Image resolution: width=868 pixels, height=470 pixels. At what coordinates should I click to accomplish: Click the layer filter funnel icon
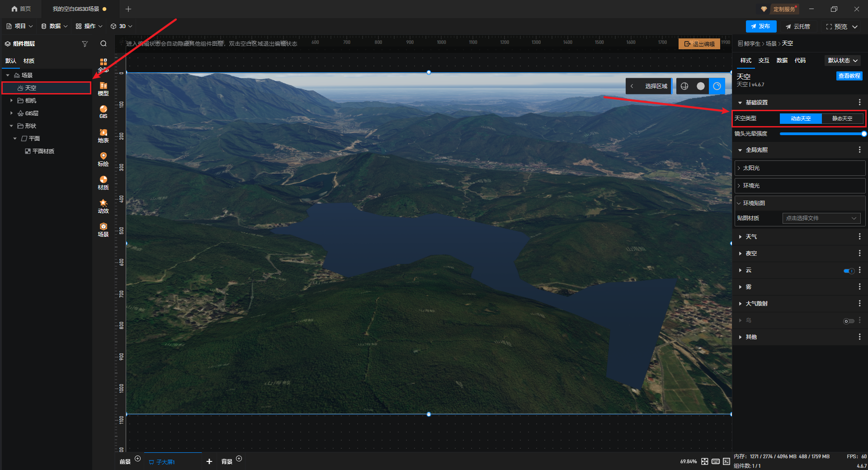coord(85,44)
